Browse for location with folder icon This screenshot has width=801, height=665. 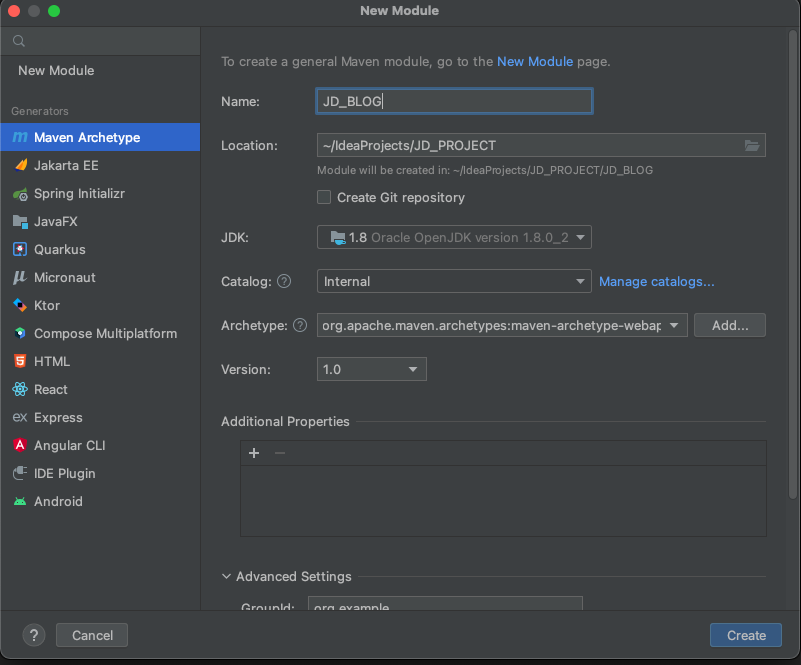pos(751,146)
